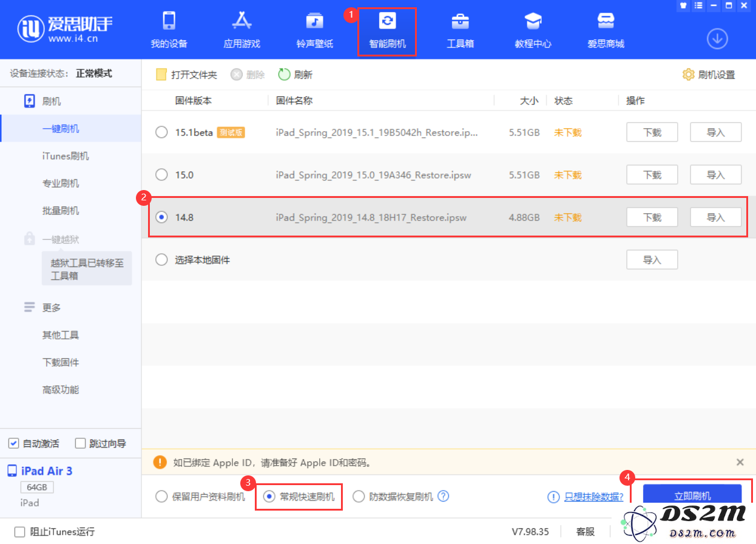This screenshot has width=756, height=544.
Task: Click 下载 button for 14.8 firmware
Action: coord(652,217)
